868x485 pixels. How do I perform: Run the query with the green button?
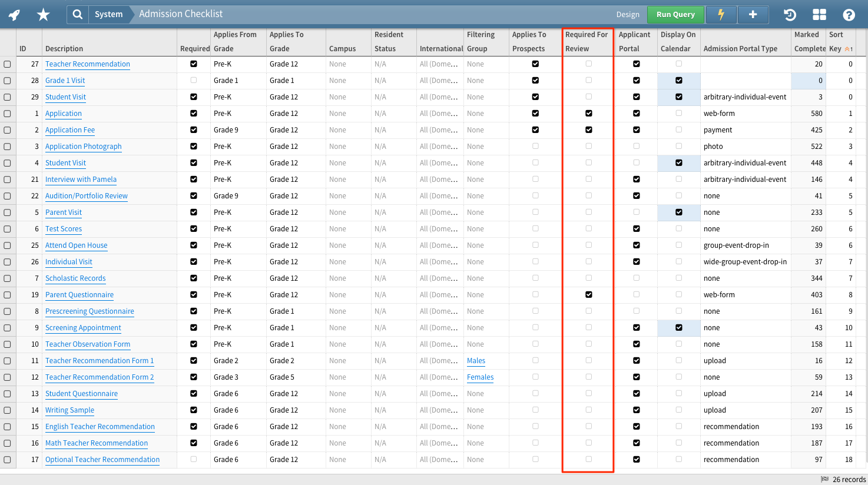coord(675,14)
